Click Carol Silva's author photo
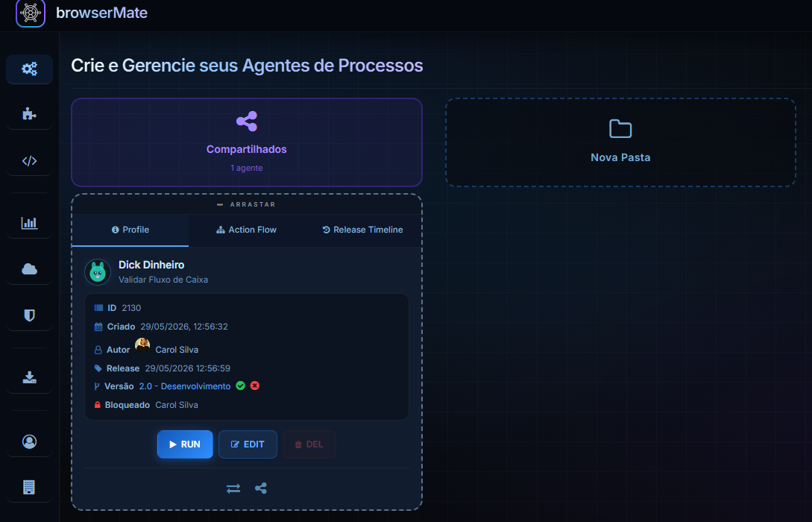Screen dimensions: 812x522 pos(142,345)
